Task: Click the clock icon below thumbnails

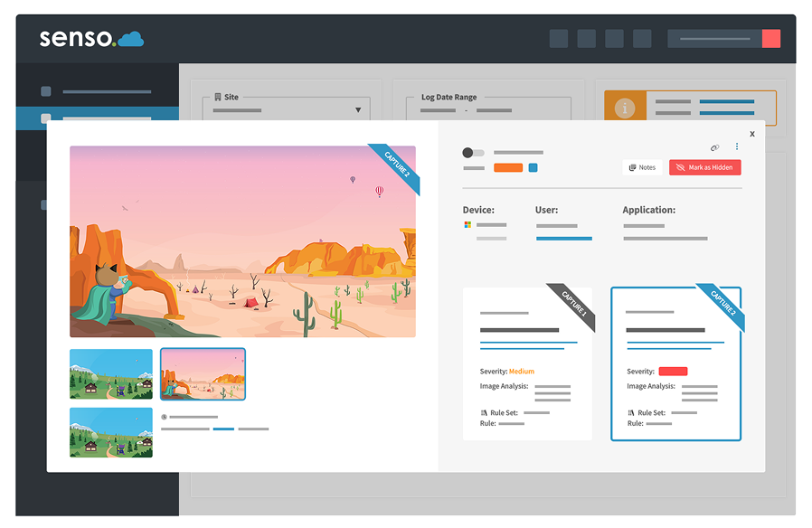Action: [164, 417]
